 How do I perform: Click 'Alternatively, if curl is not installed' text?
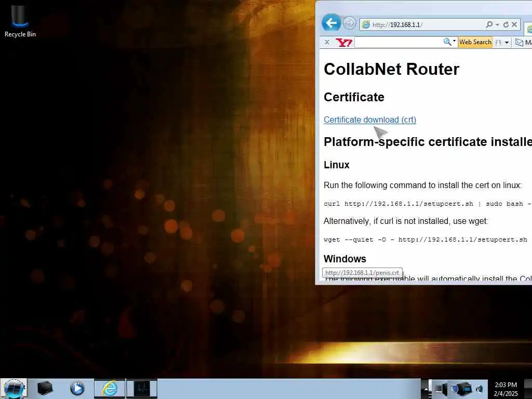(406, 221)
